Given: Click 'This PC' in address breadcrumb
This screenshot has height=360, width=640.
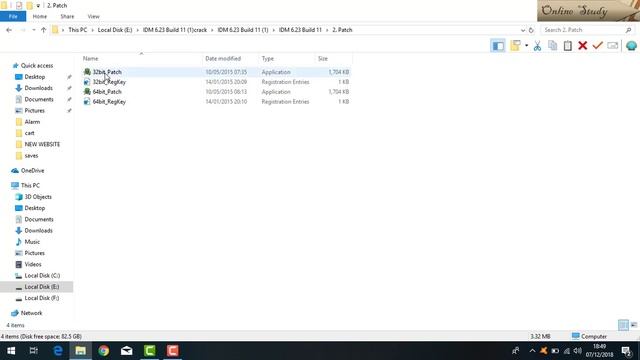Looking at the screenshot, I should tap(78, 30).
